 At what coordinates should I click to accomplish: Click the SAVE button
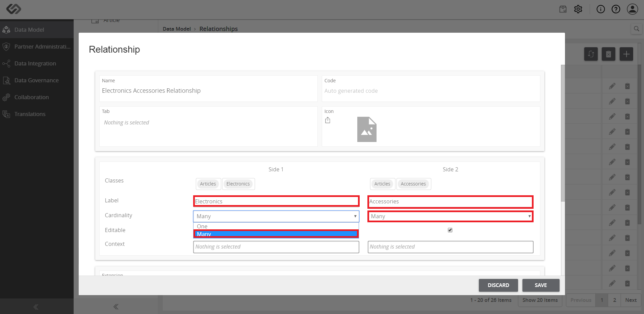541,285
